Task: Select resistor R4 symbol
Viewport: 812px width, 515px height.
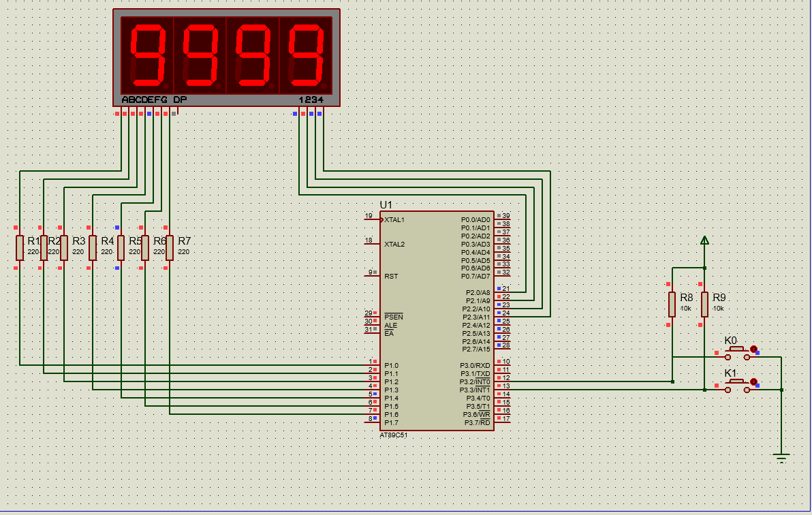Action: point(92,248)
